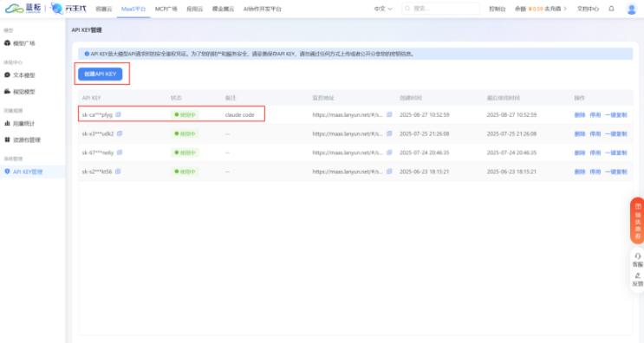Click the search magnifier icon
This screenshot has height=343, width=644.
point(407,8)
